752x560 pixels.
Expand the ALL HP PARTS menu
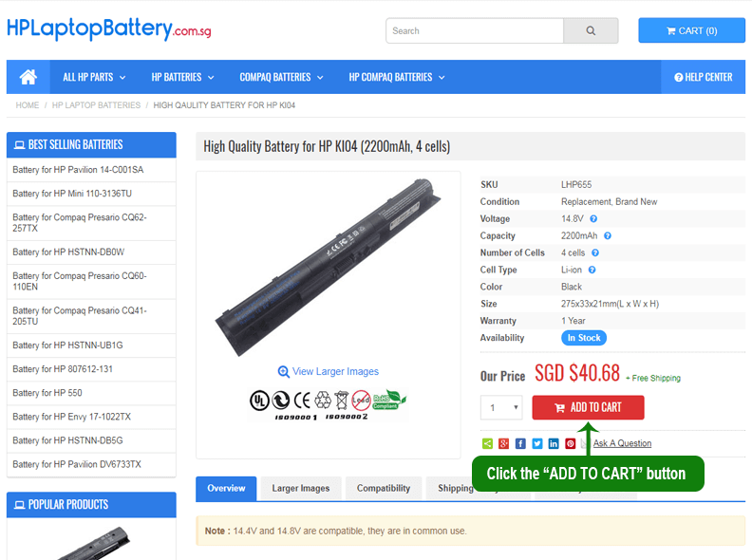tap(94, 77)
